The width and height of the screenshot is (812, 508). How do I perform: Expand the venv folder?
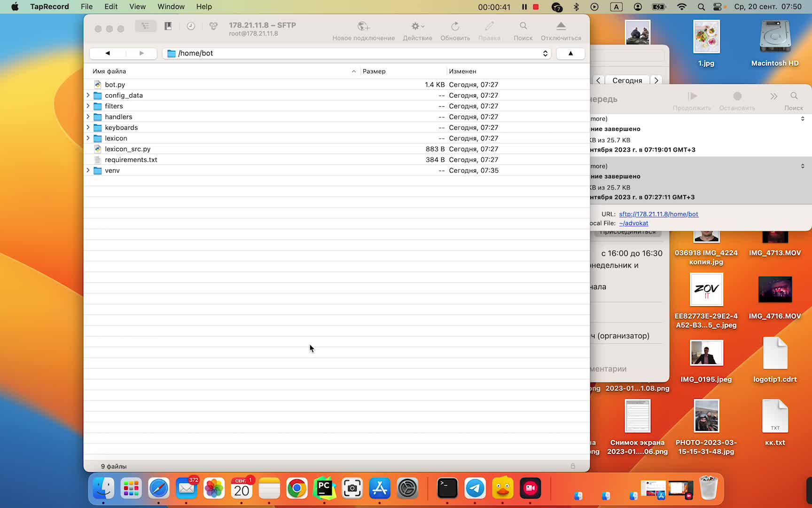point(88,170)
